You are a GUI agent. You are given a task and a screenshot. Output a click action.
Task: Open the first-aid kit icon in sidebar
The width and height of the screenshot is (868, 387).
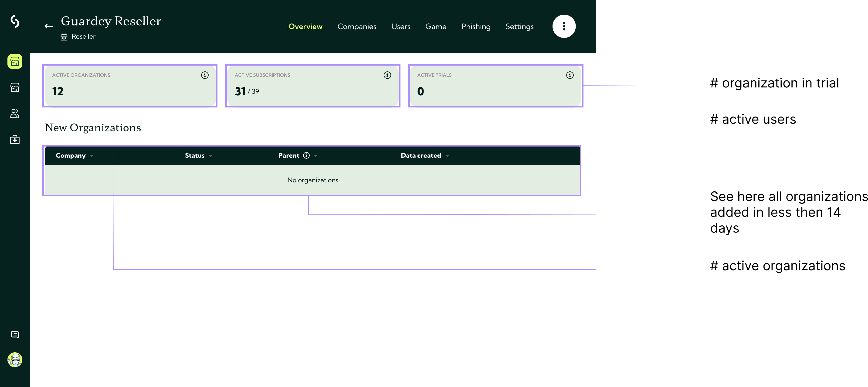15,139
